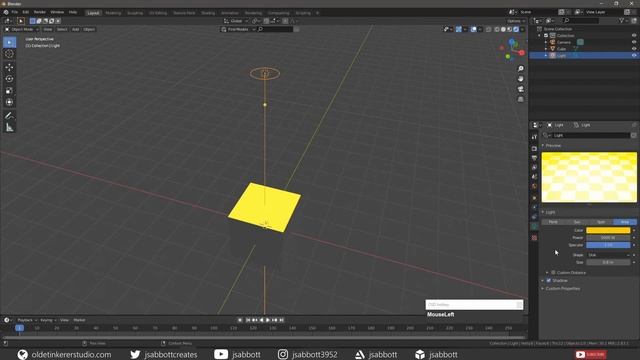640x360 pixels.
Task: Set light type to Sun
Action: [x=577, y=222]
